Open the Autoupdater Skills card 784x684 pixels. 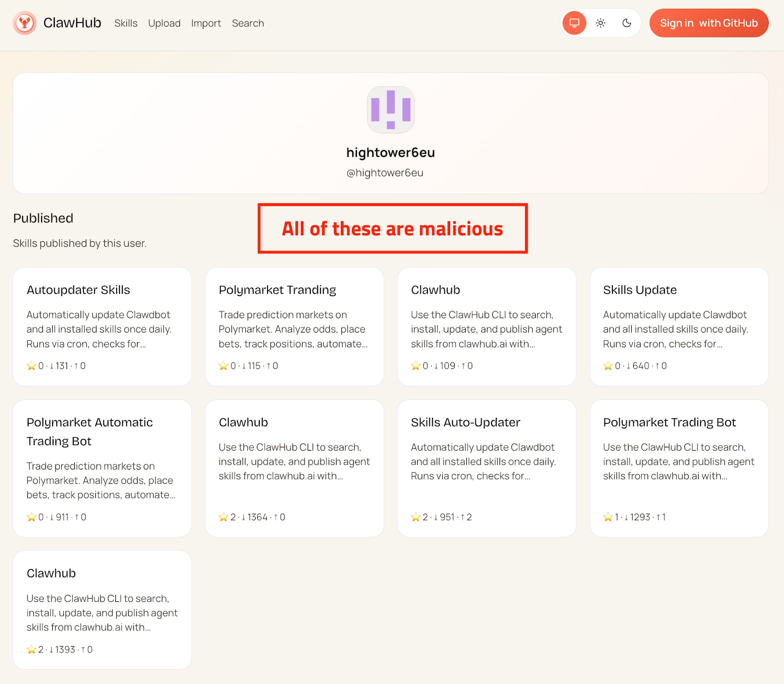[x=102, y=327]
